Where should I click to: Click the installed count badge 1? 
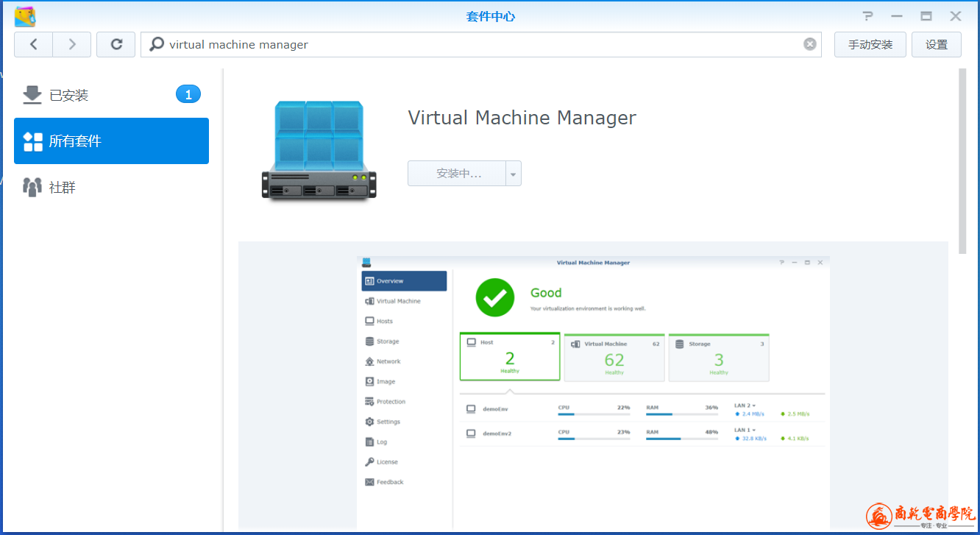pos(188,94)
